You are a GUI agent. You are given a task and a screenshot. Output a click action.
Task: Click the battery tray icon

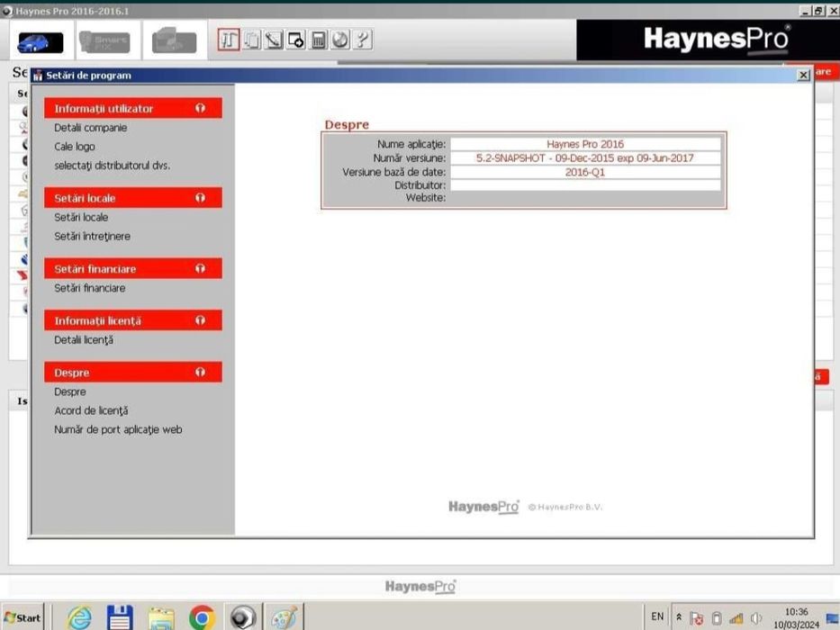(x=717, y=618)
